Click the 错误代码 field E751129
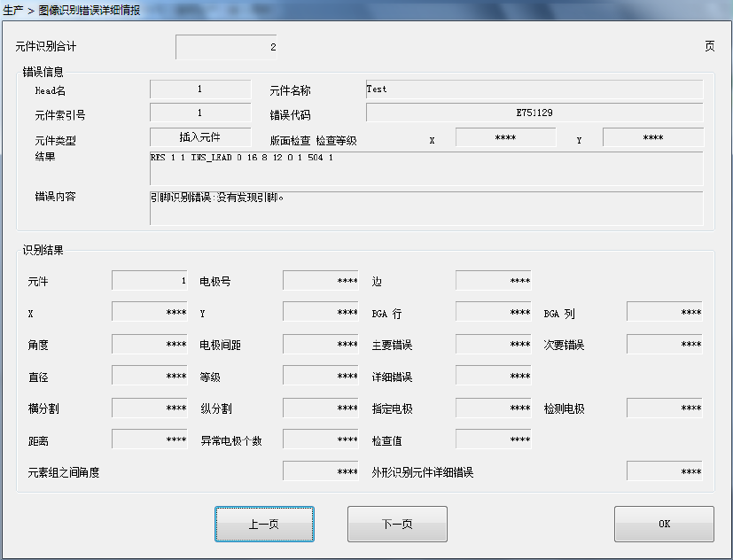The image size is (733, 560). (x=534, y=113)
